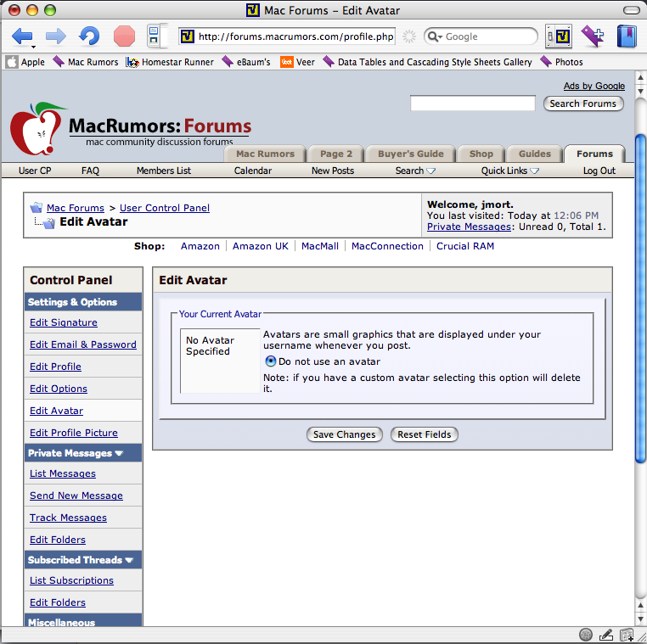Open the Search dropdown in the navbar

click(x=415, y=171)
